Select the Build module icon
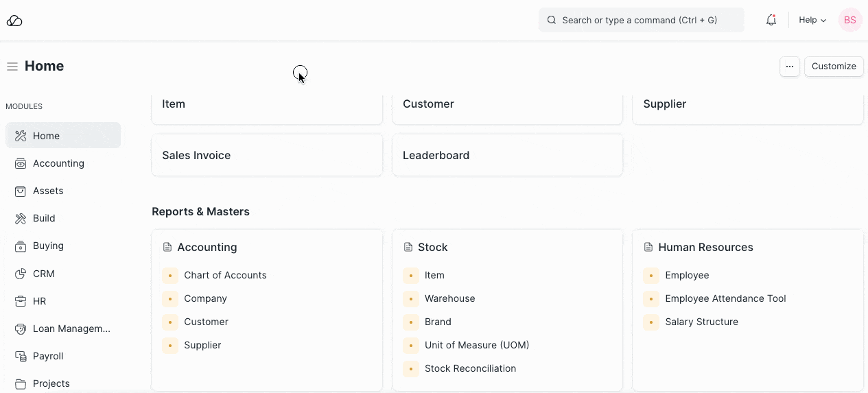This screenshot has width=868, height=393. 21,218
